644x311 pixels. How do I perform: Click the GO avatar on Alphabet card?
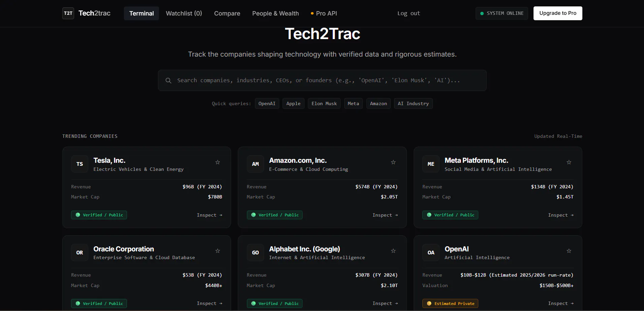click(x=255, y=253)
